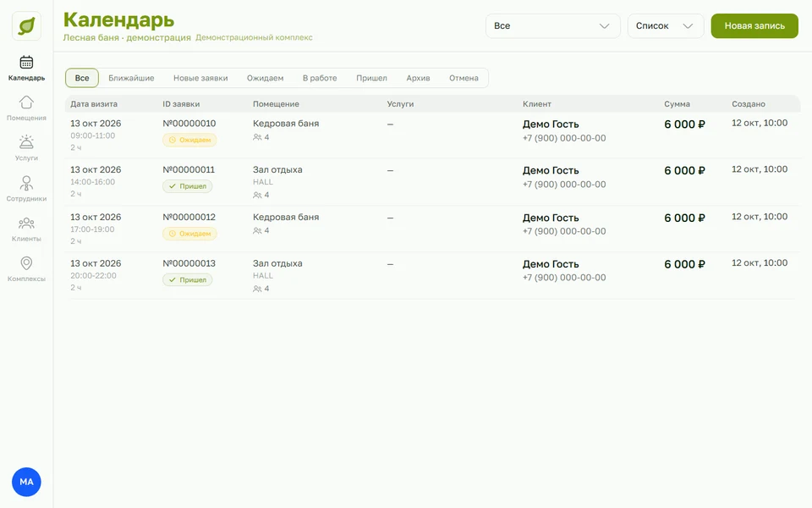Click the Новая запись button
Screen dimensions: 812x508
pos(754,26)
